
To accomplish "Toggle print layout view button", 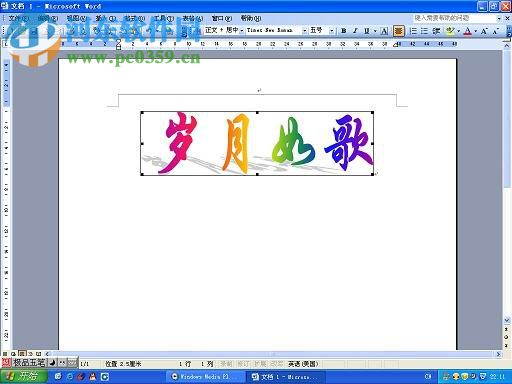I will point(22,354).
